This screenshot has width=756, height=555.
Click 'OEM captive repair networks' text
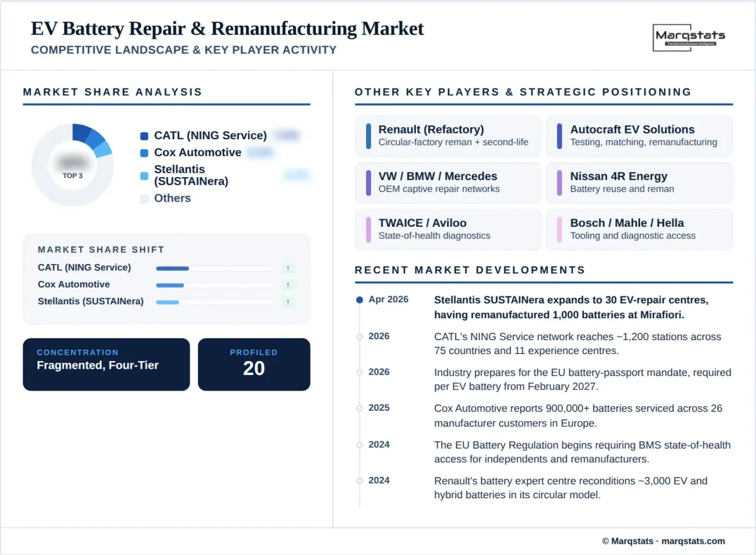[439, 189]
